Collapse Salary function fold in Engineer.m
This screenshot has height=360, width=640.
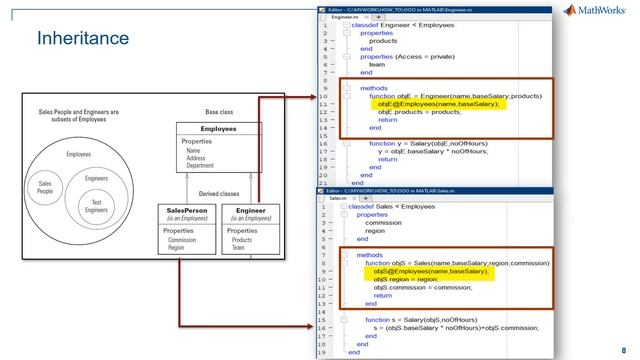(x=347, y=144)
